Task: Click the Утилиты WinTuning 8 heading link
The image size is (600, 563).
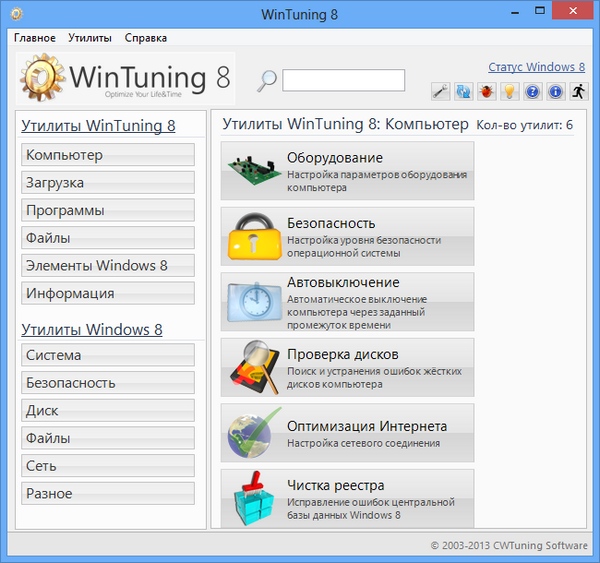Action: click(x=98, y=126)
